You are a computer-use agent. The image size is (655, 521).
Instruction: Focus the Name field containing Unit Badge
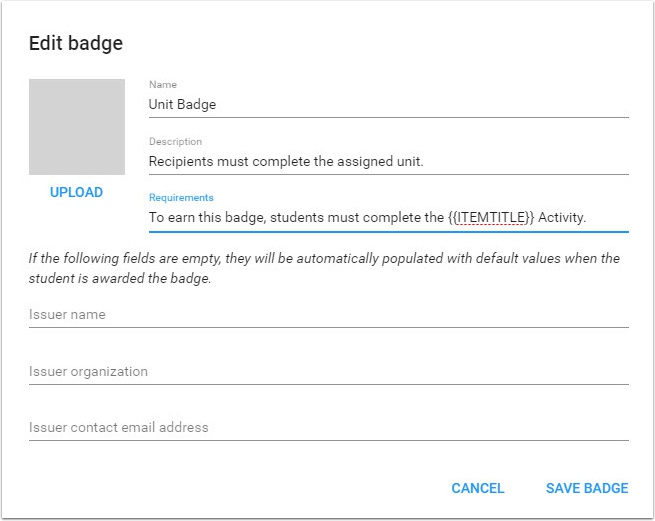(x=388, y=104)
